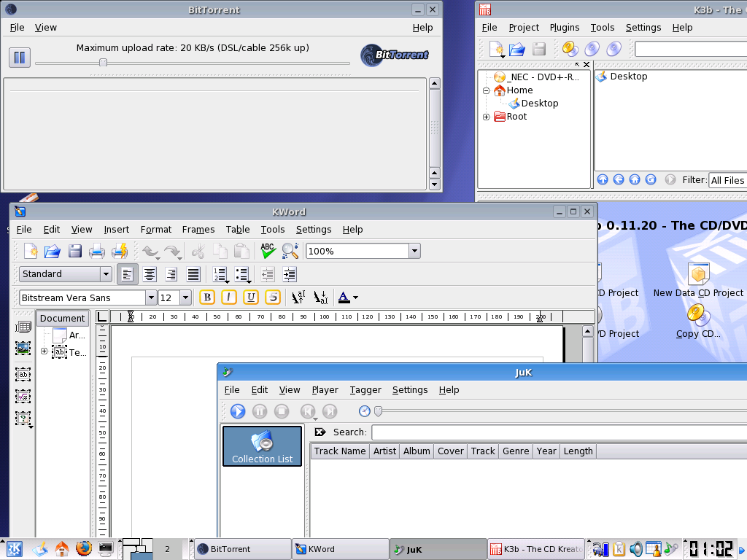
Task: Open Find magnifier tool in KWord
Action: click(290, 251)
